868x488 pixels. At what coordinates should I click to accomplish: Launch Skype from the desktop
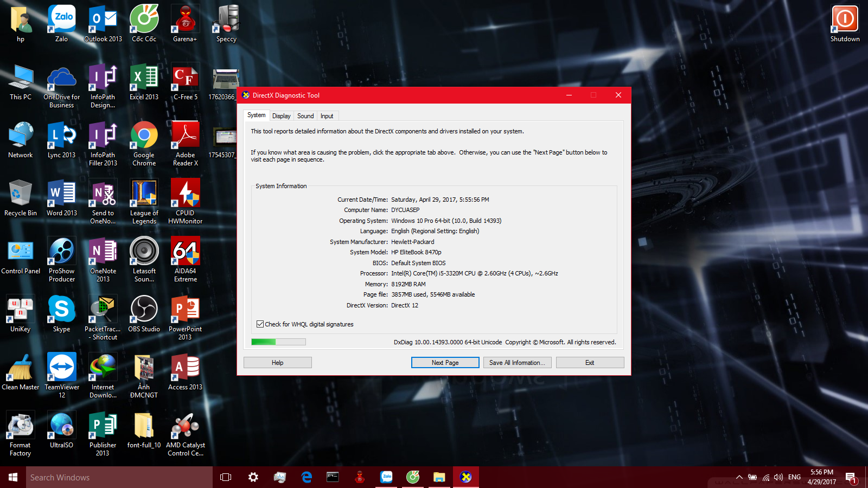pos(61,314)
